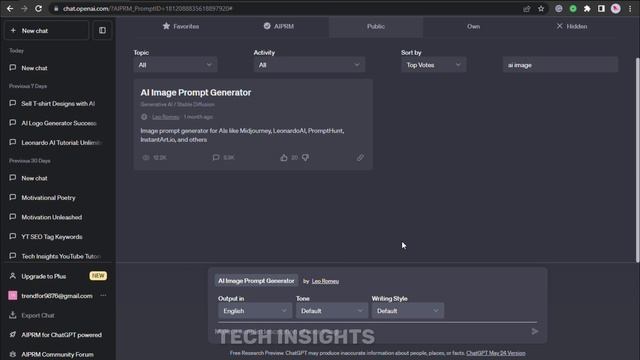Send the message with arrow icon

click(535, 331)
